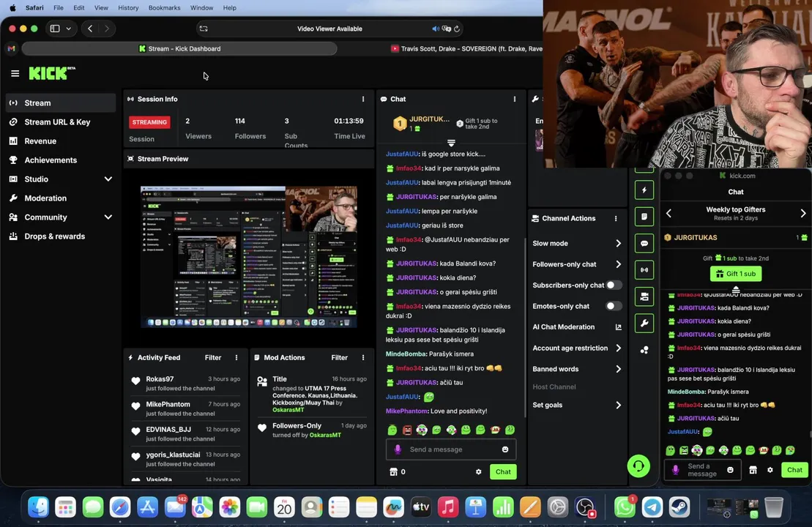The image size is (812, 527).
Task: Click Chat send button in popout window
Action: click(794, 470)
